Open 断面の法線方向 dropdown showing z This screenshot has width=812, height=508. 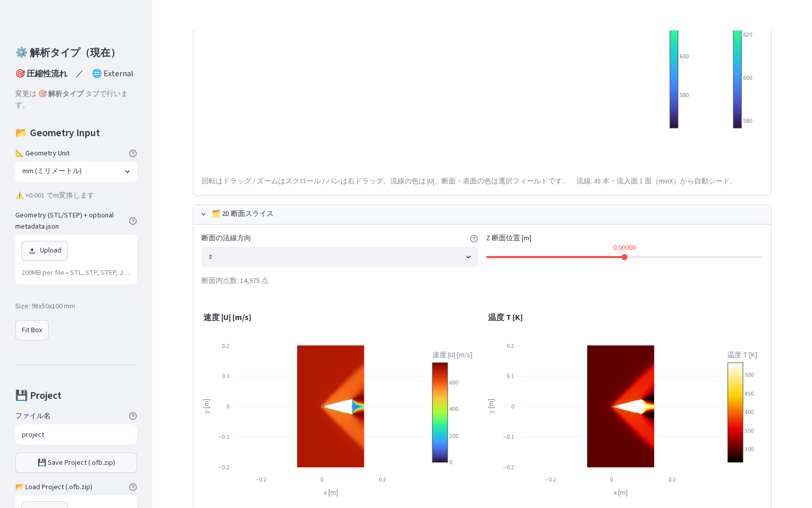tap(340, 257)
